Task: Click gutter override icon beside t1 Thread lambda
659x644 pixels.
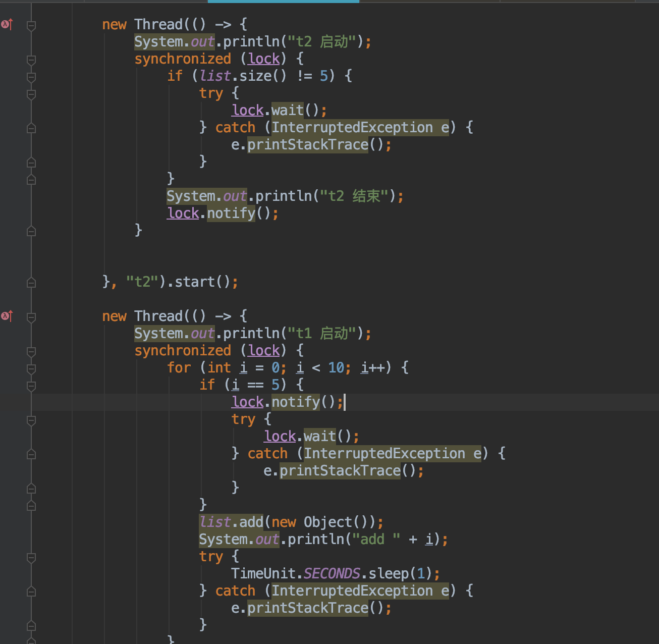Action: tap(7, 316)
